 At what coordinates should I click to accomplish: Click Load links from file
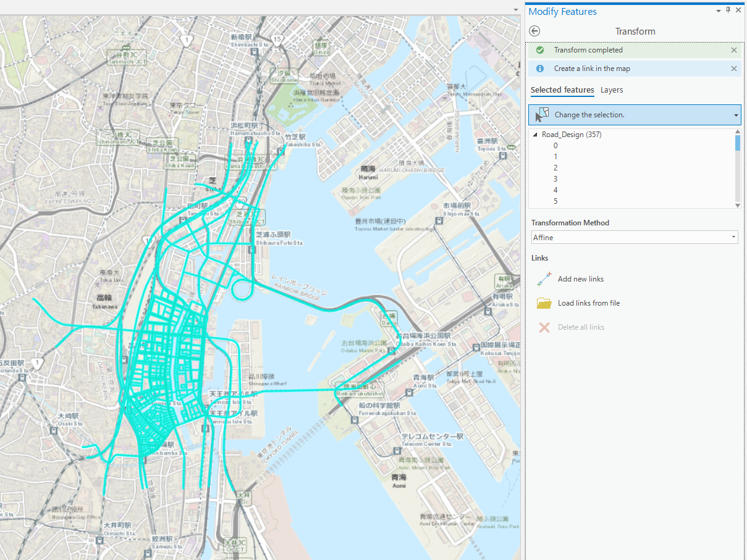(x=589, y=303)
